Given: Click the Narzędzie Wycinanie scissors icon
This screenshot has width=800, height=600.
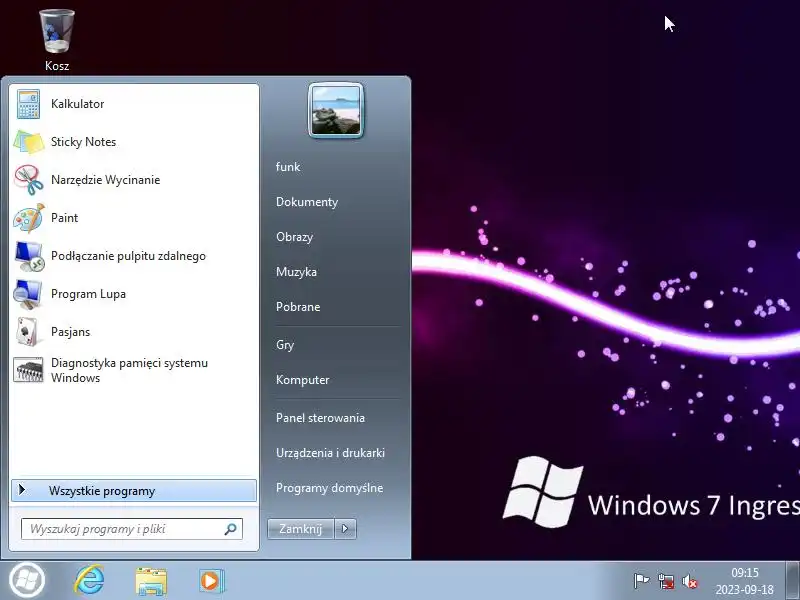Looking at the screenshot, I should (29, 180).
